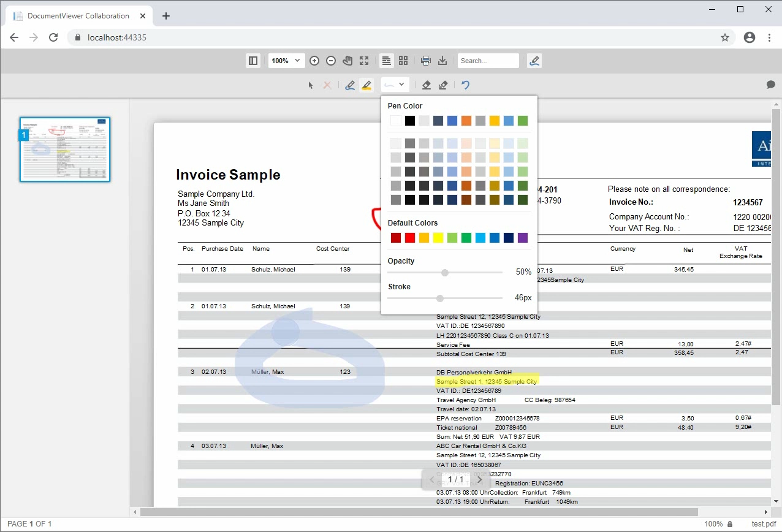The image size is (782, 532).
Task: Go to the next page arrow
Action: [x=479, y=479]
